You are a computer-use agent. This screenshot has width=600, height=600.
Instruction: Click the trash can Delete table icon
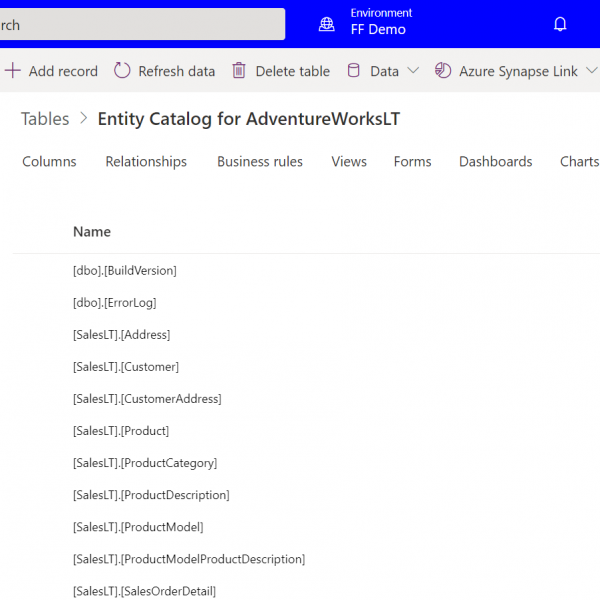pos(239,71)
